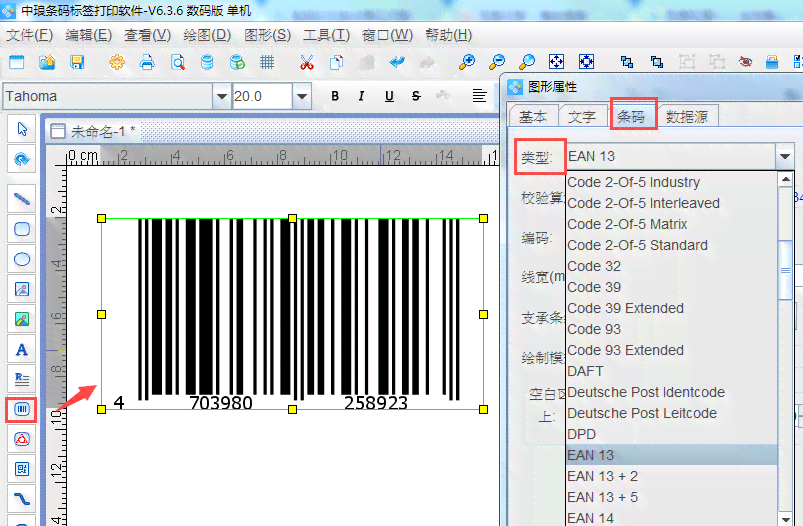Screen dimensions: 803x526
Task: Switch to the 文字 tab
Action: click(582, 117)
